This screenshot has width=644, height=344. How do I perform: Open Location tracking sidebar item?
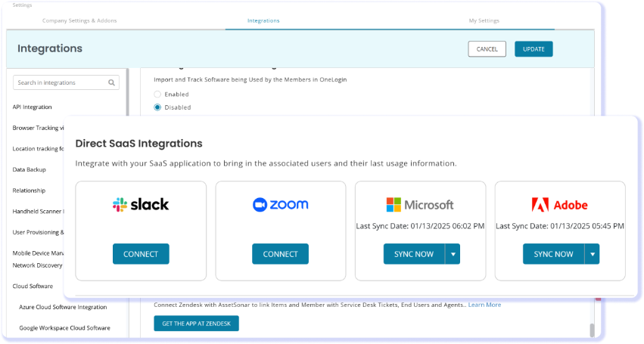[38, 149]
